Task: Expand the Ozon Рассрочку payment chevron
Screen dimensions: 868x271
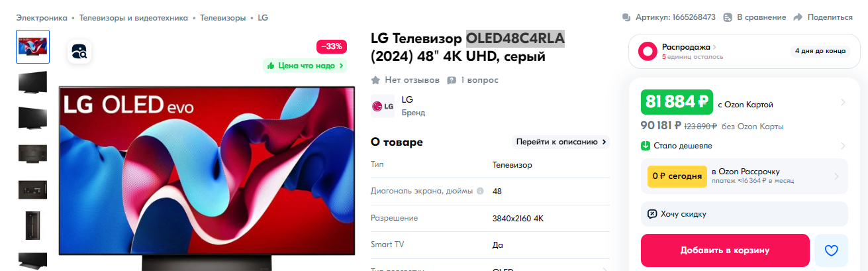Action: pos(837,176)
